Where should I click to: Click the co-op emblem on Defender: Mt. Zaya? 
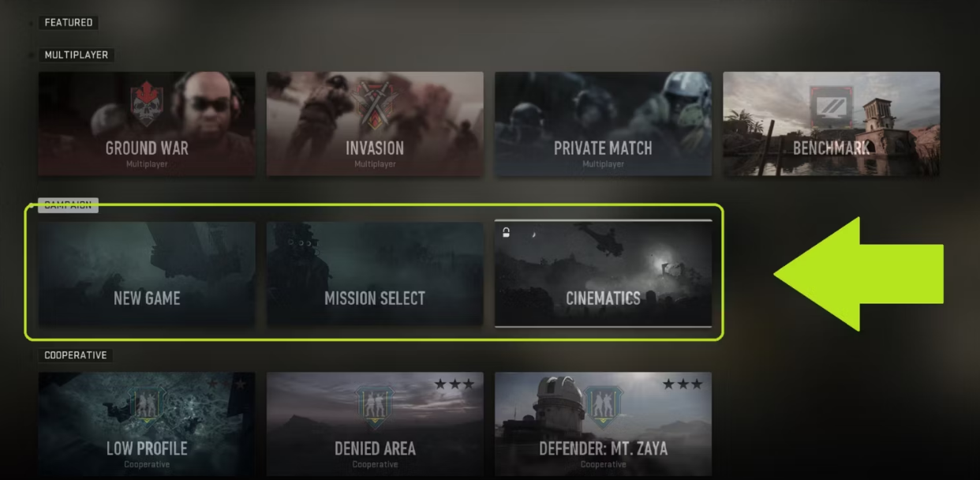603,405
